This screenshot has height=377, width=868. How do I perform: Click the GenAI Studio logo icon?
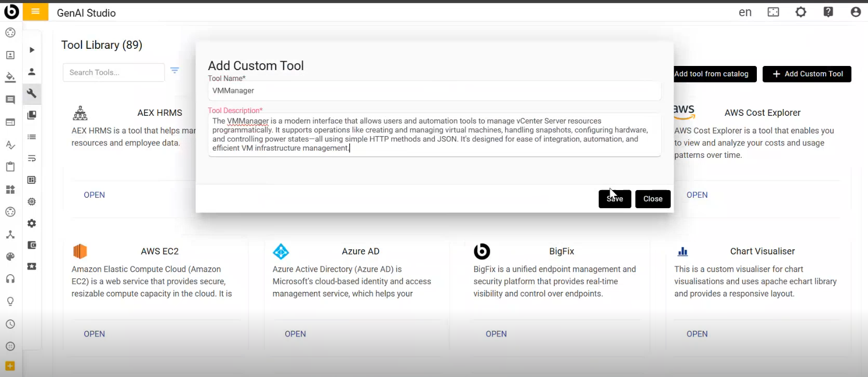point(11,11)
